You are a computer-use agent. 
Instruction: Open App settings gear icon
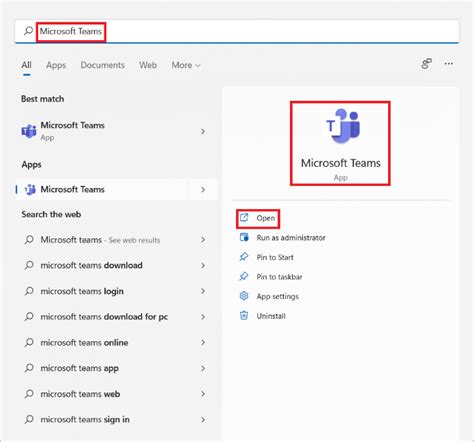point(244,296)
